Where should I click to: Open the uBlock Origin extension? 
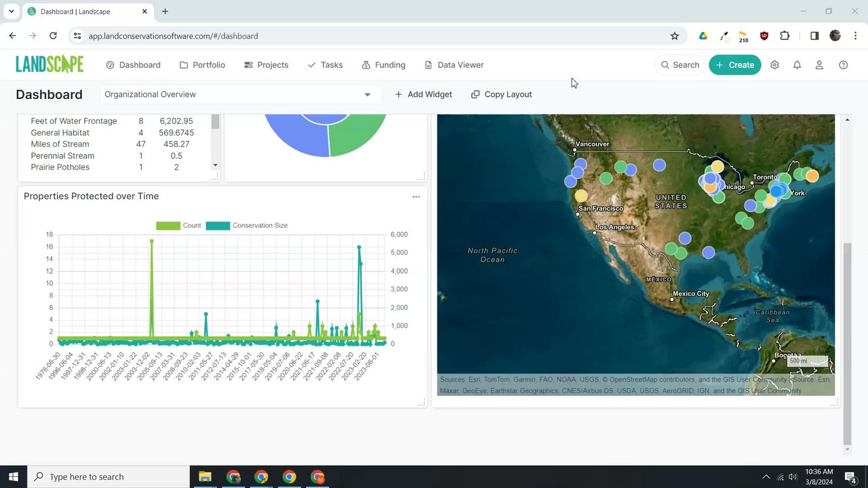point(764,36)
